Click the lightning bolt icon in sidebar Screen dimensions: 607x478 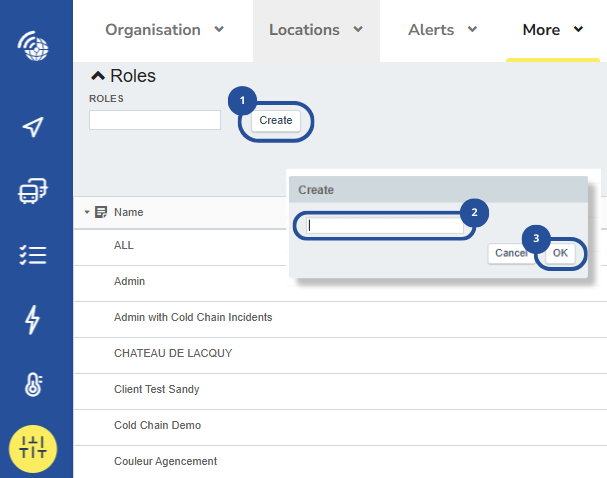34,319
